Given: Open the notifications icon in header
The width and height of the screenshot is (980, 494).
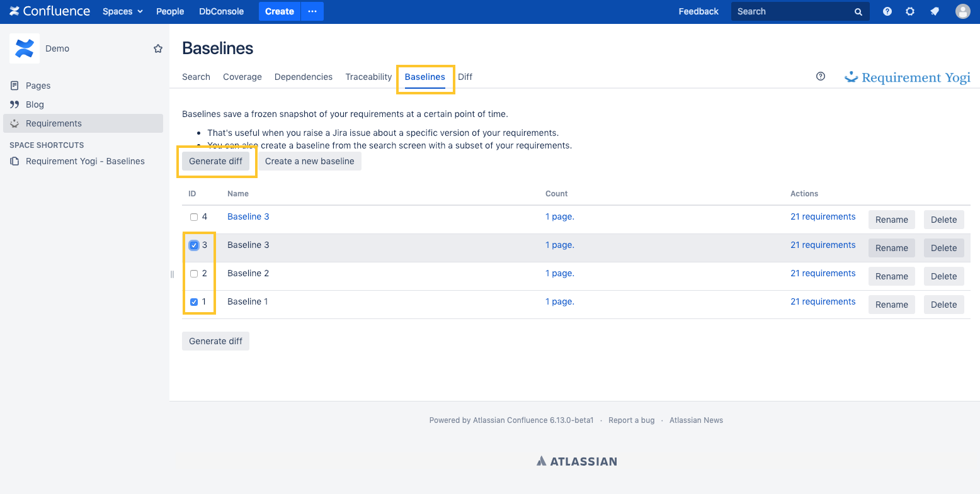Looking at the screenshot, I should 935,11.
